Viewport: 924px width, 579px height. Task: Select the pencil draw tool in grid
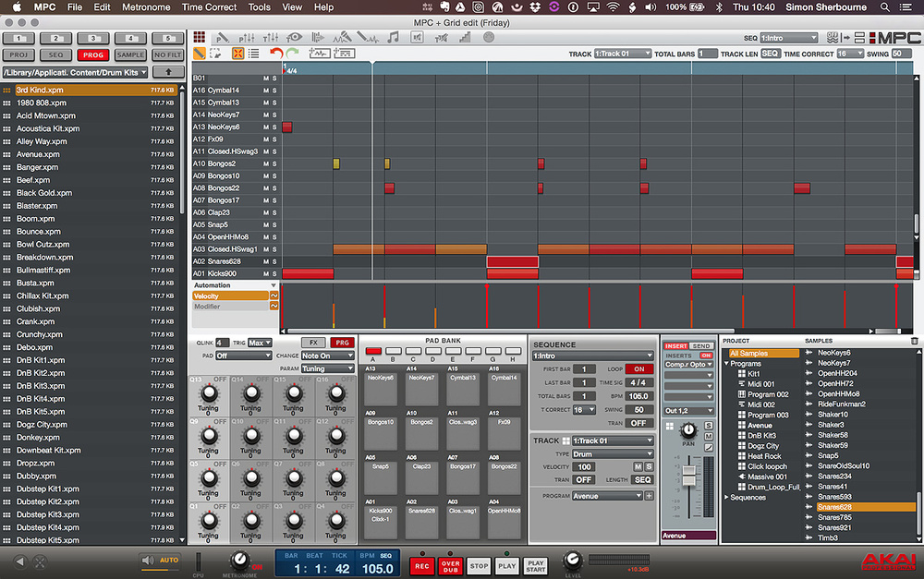(200, 54)
